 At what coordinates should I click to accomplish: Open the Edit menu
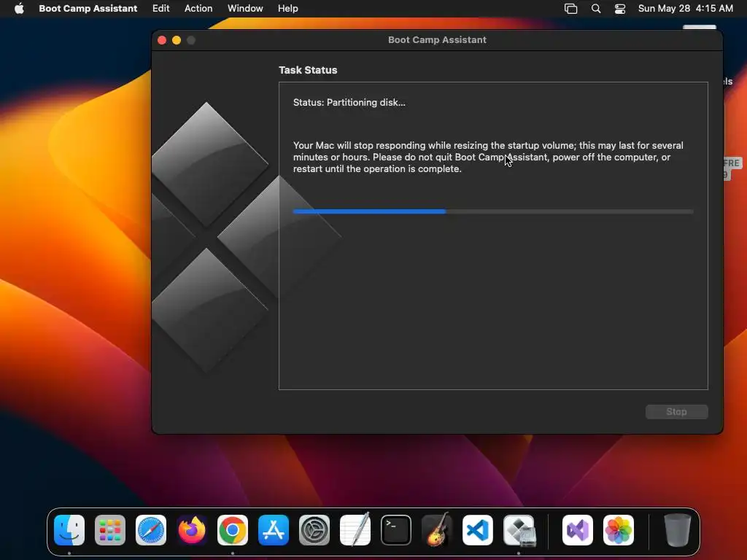(x=161, y=9)
